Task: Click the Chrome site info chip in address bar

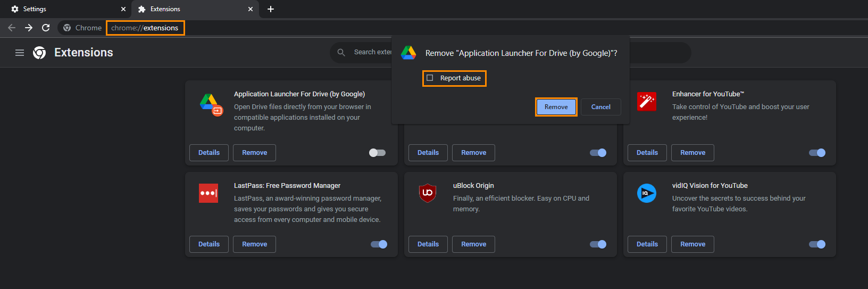Action: (x=82, y=28)
